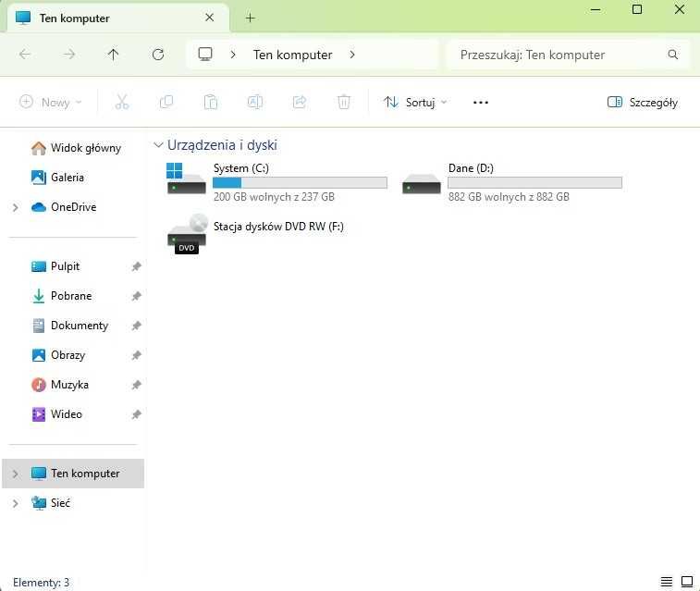Screen dimensions: 700x591
Task: Unpin Muzyka using its pin icon
Action: coord(136,385)
